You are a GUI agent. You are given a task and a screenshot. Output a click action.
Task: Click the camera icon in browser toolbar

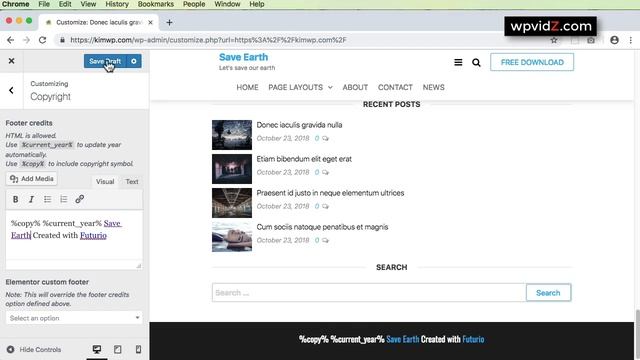591,40
